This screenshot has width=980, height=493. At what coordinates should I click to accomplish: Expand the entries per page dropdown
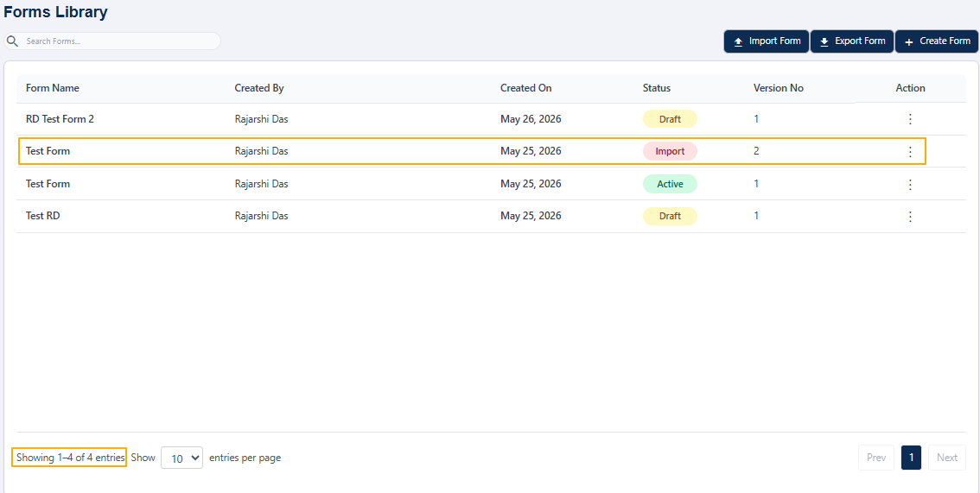pos(181,458)
